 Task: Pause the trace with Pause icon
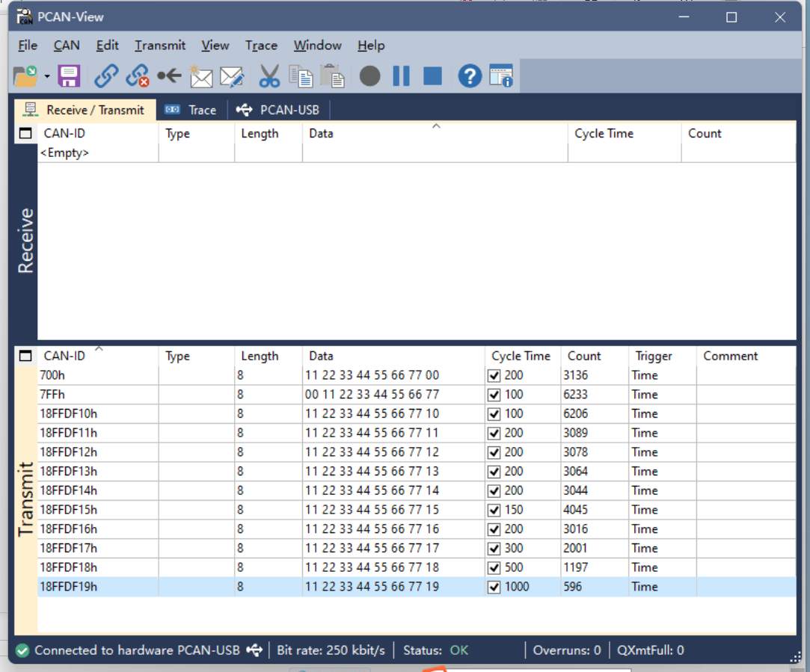pyautogui.click(x=402, y=76)
